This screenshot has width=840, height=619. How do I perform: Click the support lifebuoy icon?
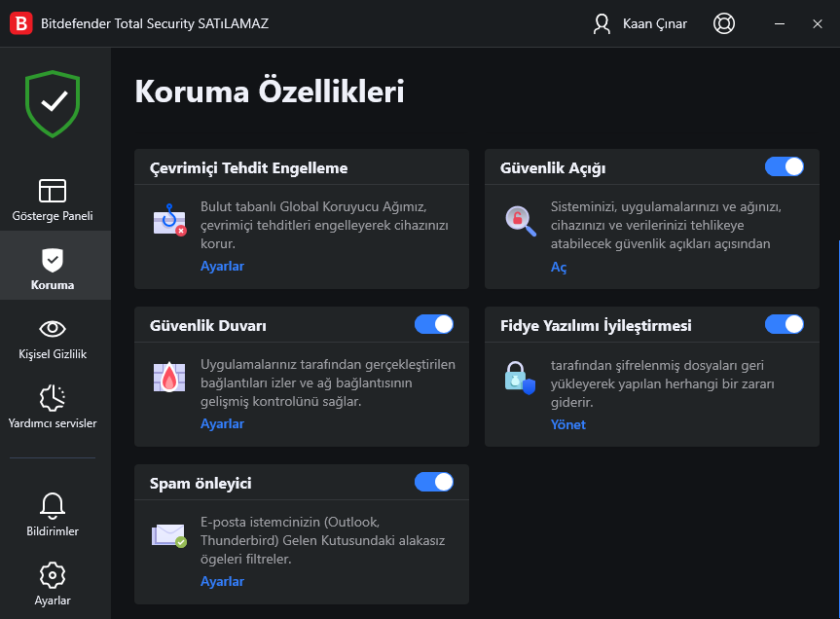click(x=724, y=23)
